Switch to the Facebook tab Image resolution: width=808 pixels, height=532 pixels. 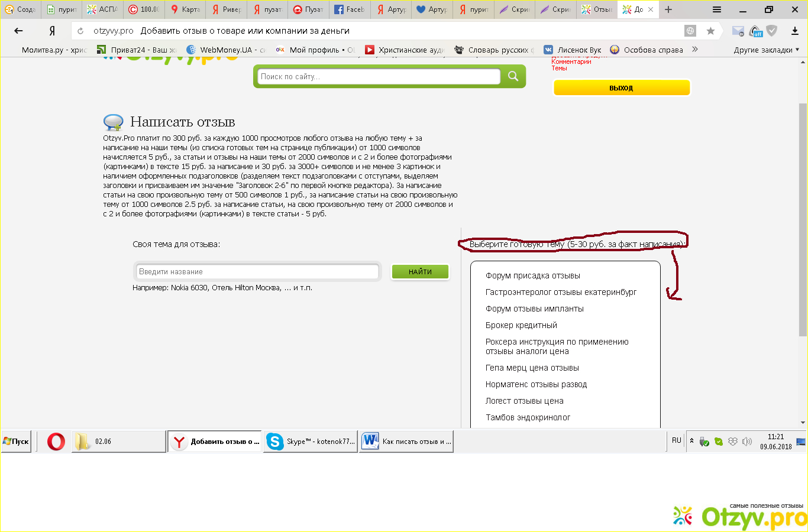point(350,9)
